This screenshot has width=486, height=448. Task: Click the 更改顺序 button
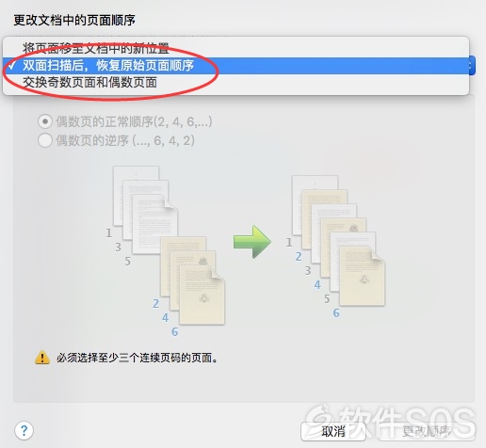coord(427,431)
